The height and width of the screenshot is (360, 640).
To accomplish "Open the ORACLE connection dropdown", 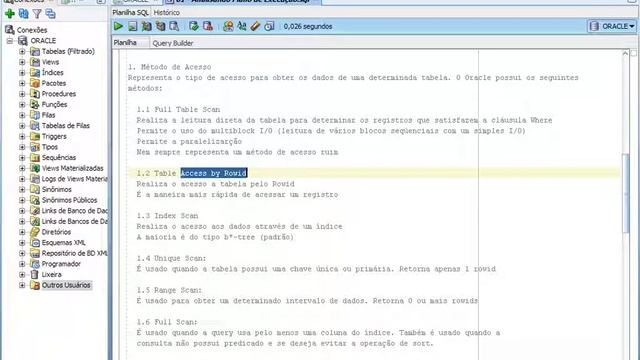I will tap(612, 26).
